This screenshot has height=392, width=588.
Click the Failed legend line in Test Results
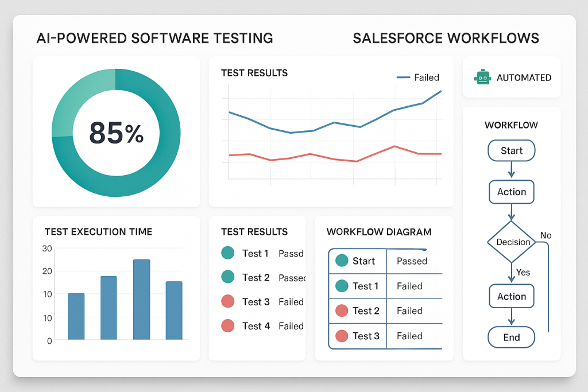click(403, 77)
